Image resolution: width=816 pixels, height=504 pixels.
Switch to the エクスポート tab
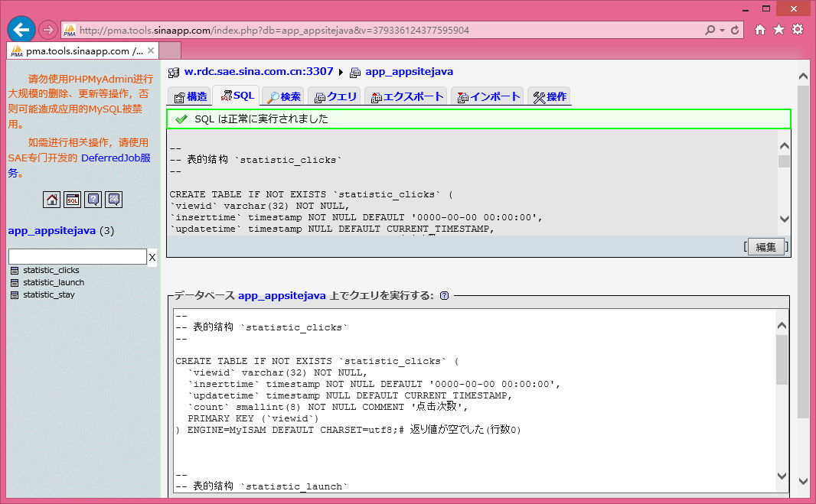pyautogui.click(x=406, y=96)
